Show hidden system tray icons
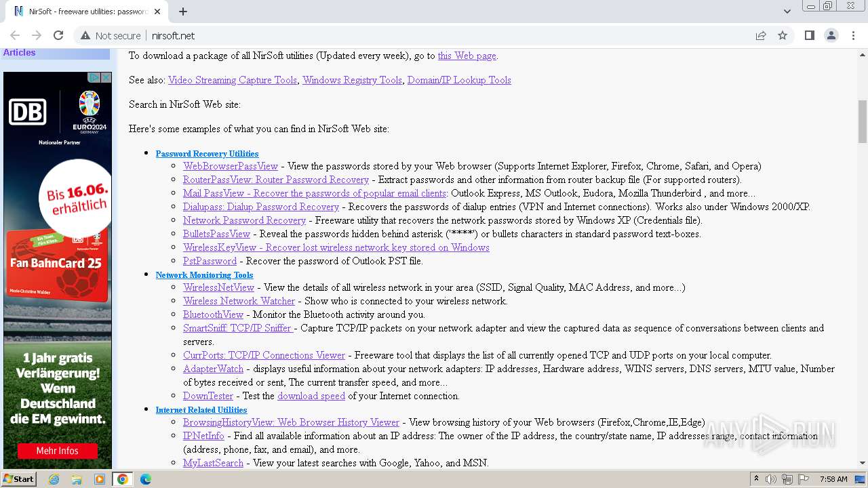This screenshot has height=488, width=868. pos(756,479)
